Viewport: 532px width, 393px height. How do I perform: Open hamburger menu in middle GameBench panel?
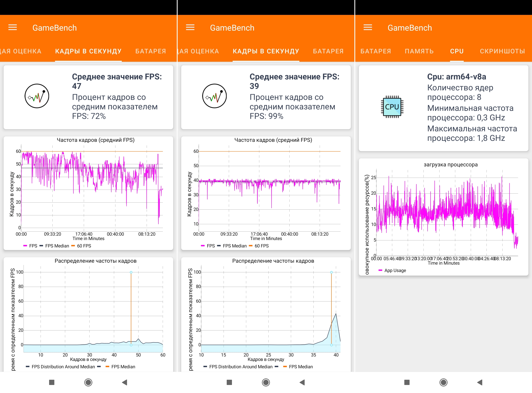click(190, 28)
